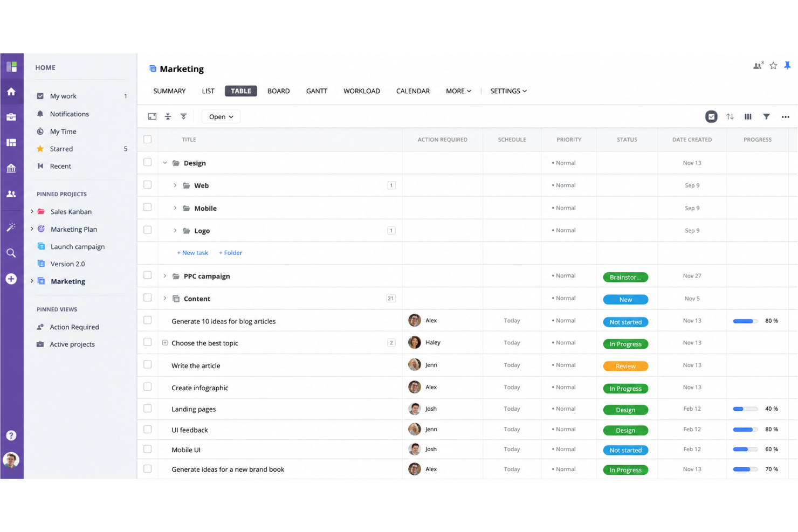Expand Sales Kanban in pinned projects
The image size is (798, 532).
point(32,211)
